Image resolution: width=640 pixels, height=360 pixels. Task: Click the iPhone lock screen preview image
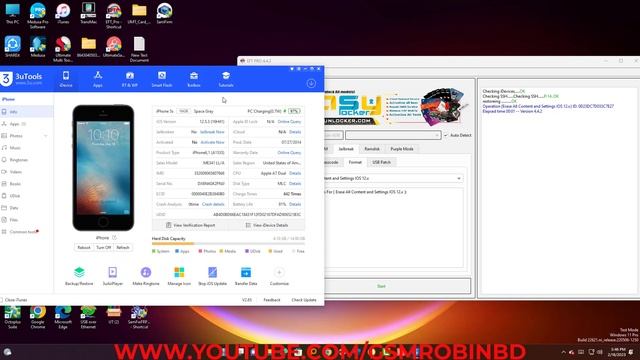pyautogui.click(x=103, y=167)
